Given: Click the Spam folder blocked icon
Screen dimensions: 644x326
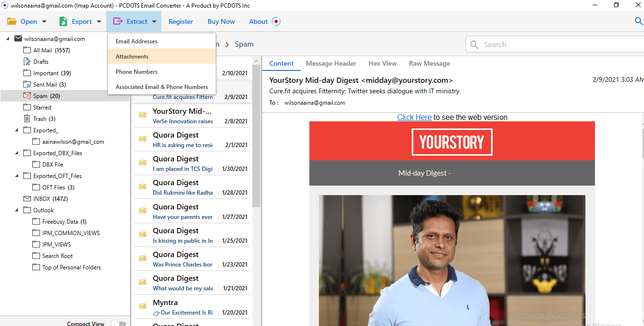Looking at the screenshot, I should click(27, 96).
